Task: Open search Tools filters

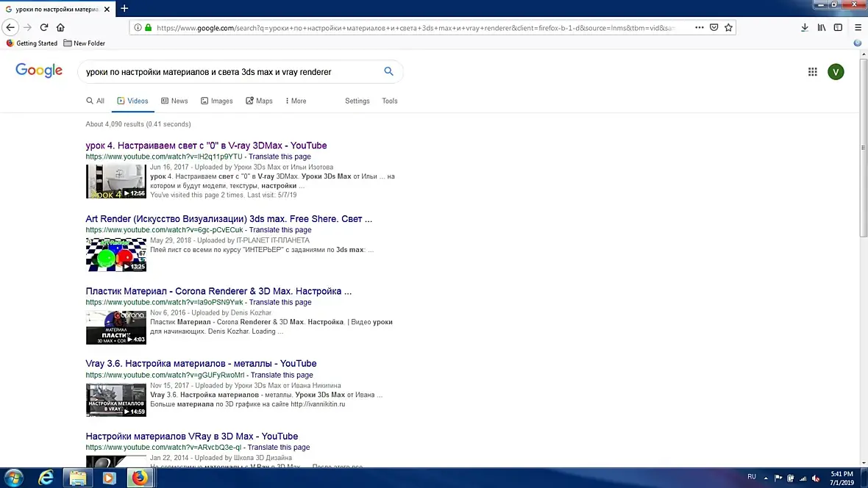Action: coord(390,101)
